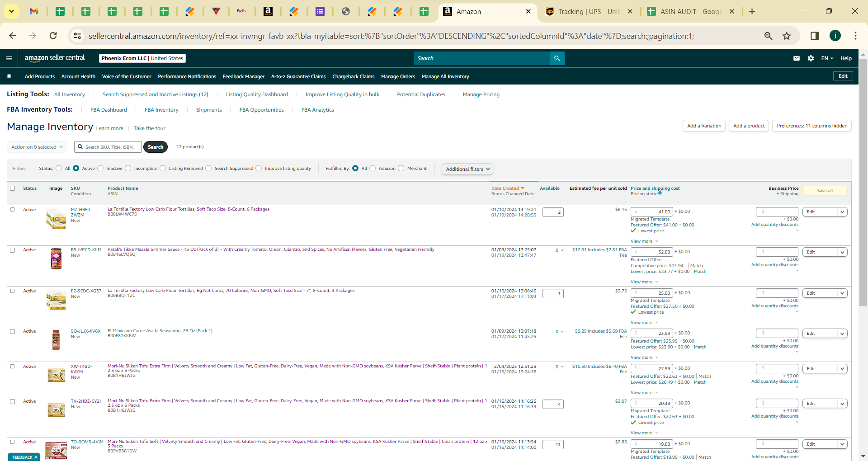Image resolution: width=868 pixels, height=461 pixels.
Task: Go back with the browser back arrow
Action: click(x=13, y=36)
